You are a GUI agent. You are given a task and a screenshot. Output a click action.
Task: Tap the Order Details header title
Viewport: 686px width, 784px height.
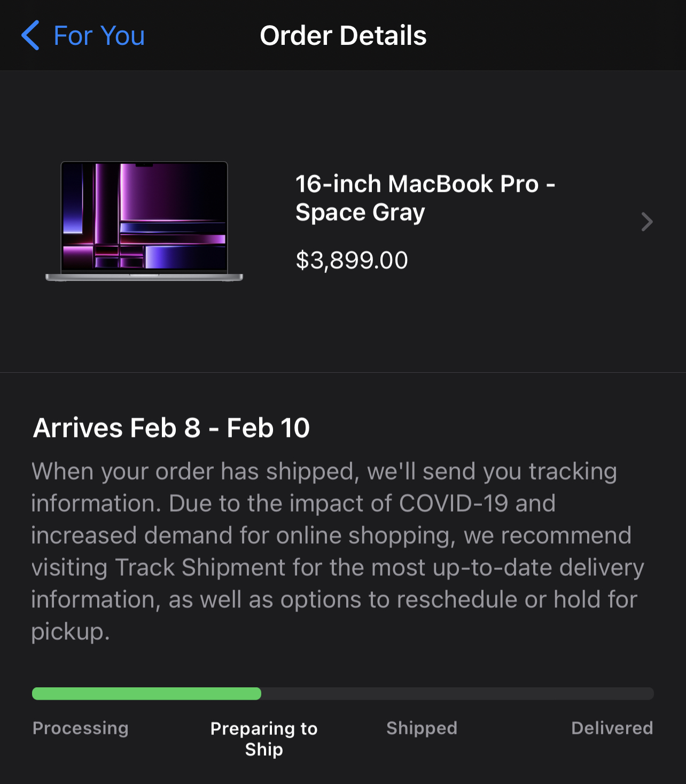[343, 36]
